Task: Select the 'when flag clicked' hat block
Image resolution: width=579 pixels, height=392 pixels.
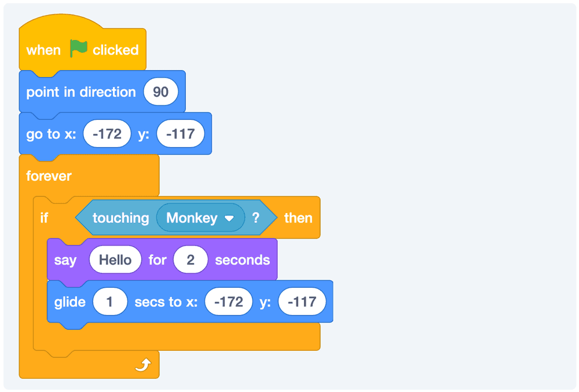Action: coord(43,50)
